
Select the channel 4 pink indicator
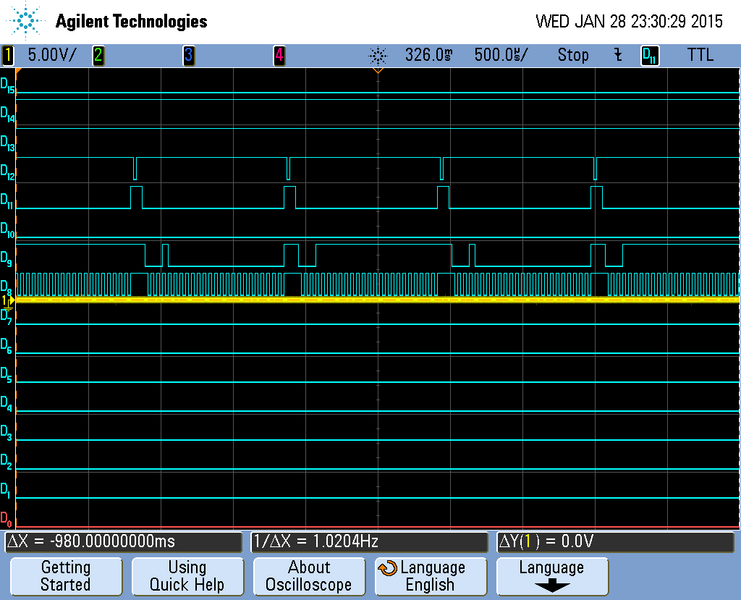point(278,55)
